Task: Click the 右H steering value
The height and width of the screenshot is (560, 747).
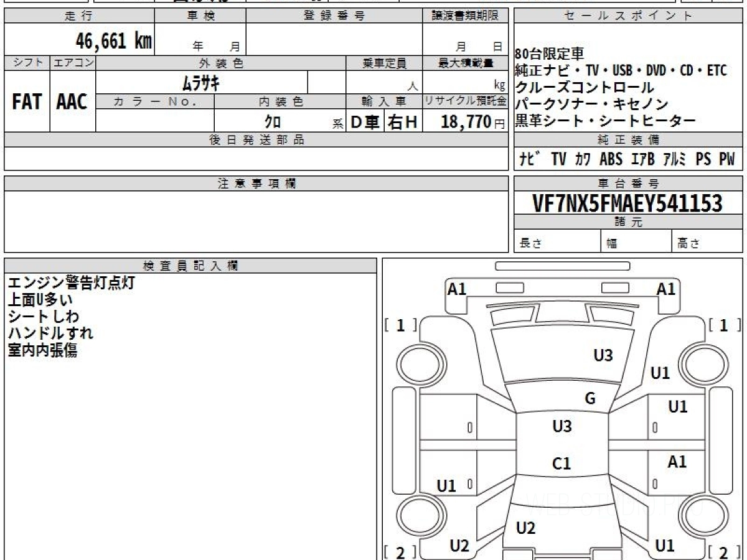Action: click(x=403, y=122)
